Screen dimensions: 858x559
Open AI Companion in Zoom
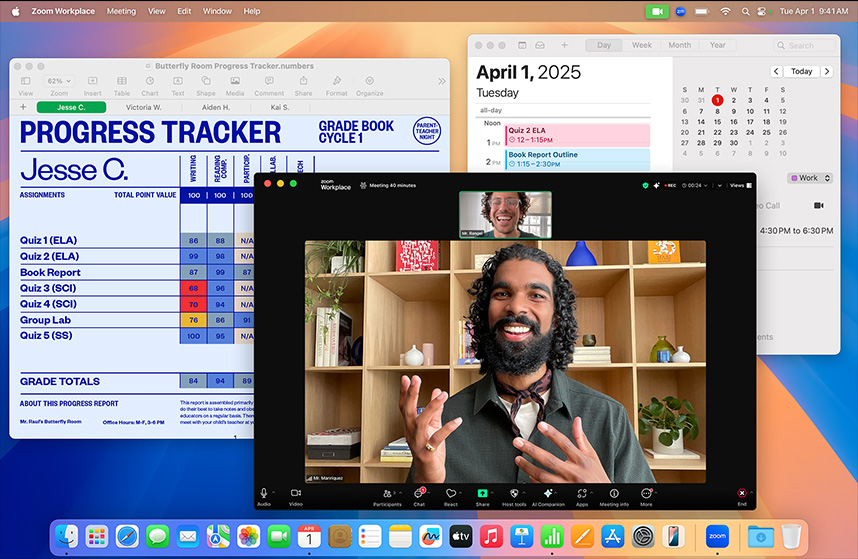click(547, 494)
